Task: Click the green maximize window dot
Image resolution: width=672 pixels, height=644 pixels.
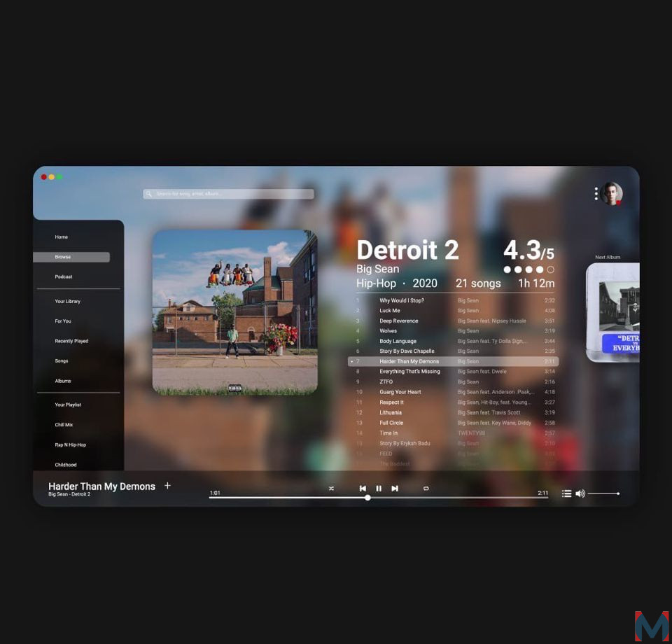Action: (59, 177)
